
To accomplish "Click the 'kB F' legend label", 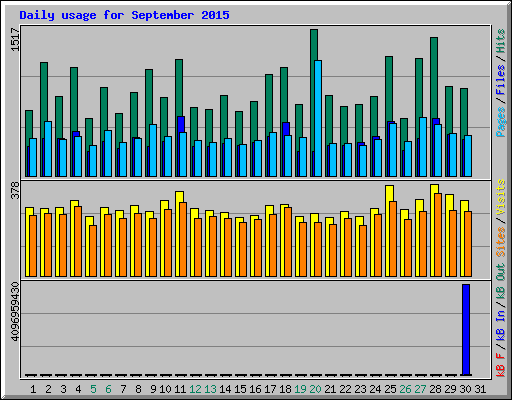I will (501, 365).
